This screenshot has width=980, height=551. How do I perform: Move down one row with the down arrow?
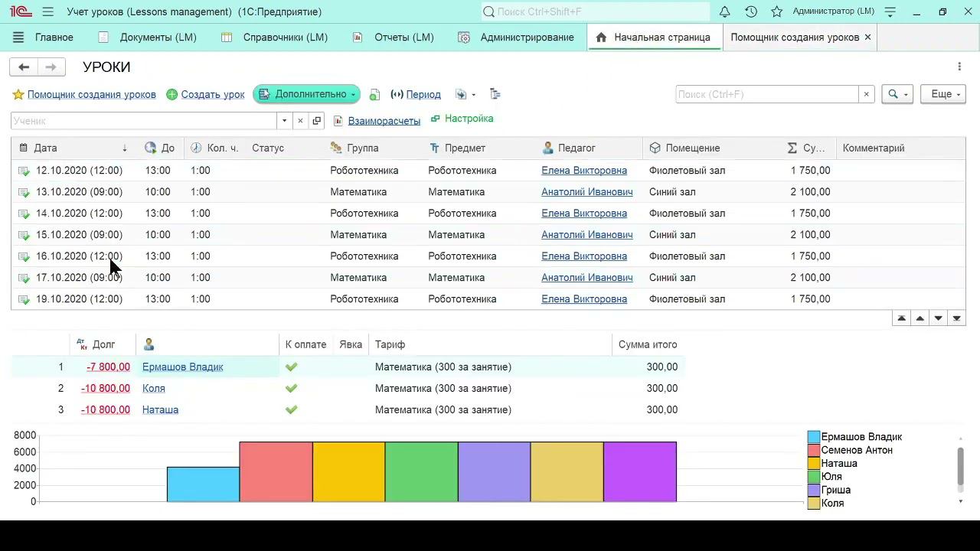(x=938, y=318)
